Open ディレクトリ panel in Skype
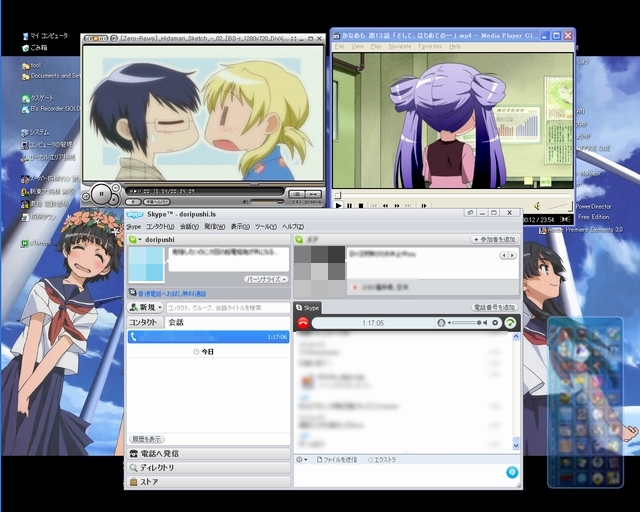Screen dimensions: 640x512 tap(209, 468)
